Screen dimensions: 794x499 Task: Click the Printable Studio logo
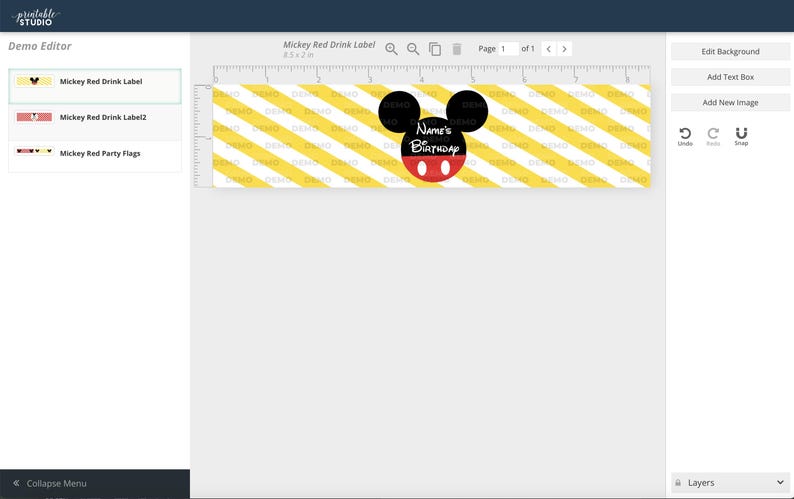click(x=36, y=17)
